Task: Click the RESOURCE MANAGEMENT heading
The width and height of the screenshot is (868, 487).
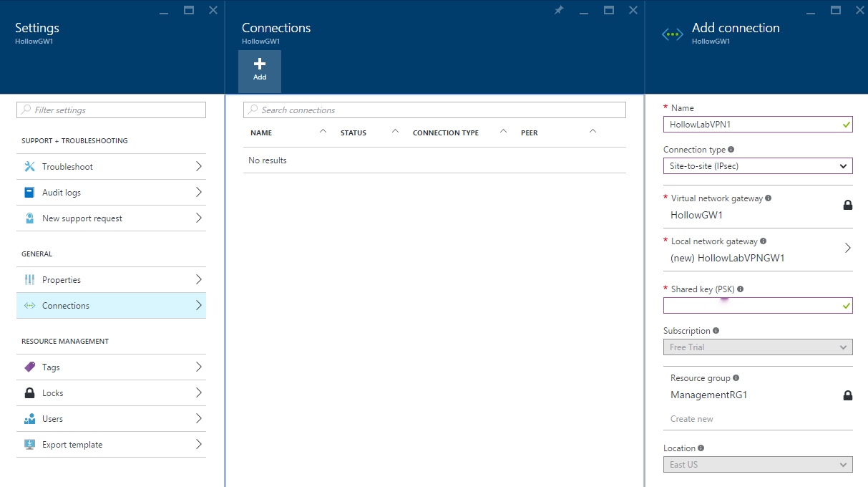Action: 65,342
